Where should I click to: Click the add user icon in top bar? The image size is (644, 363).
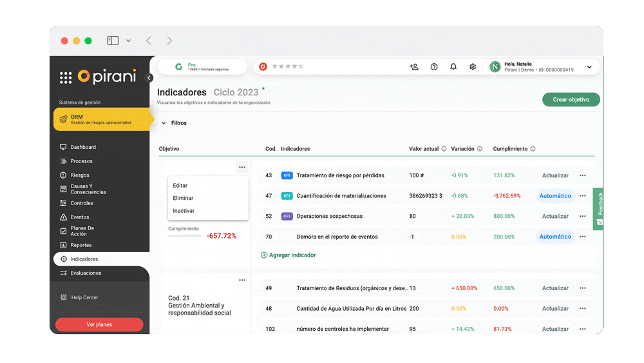click(x=414, y=66)
